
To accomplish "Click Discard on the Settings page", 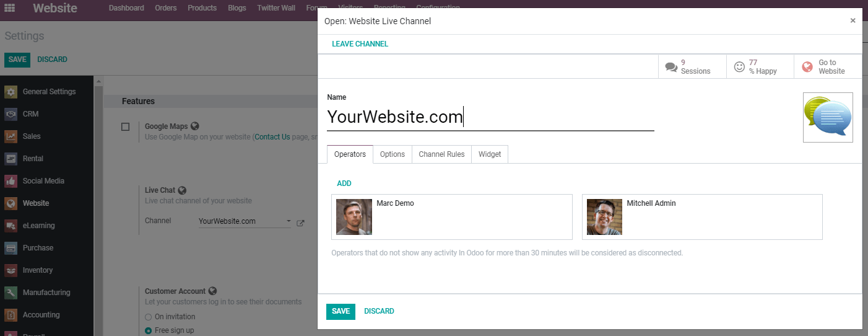I will point(52,60).
